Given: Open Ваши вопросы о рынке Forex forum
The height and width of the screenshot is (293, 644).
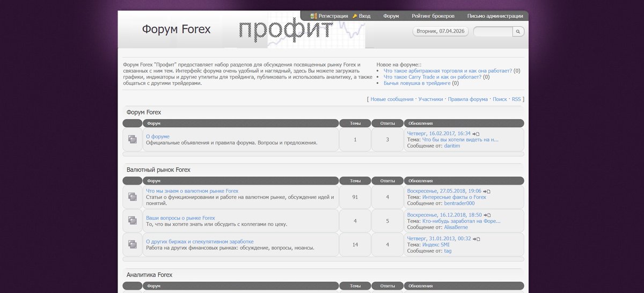Looking at the screenshot, I should tap(180, 218).
